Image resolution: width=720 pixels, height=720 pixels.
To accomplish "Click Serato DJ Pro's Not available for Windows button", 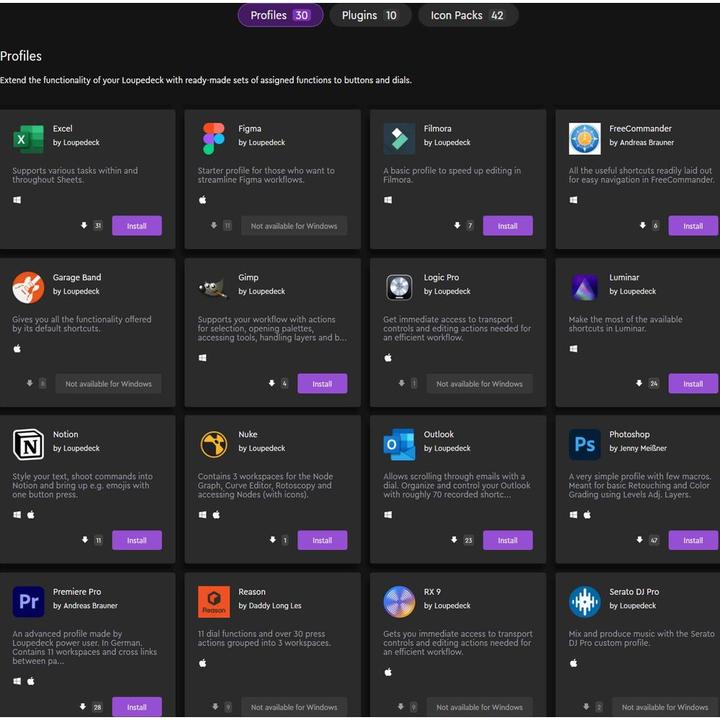I will coord(665,707).
